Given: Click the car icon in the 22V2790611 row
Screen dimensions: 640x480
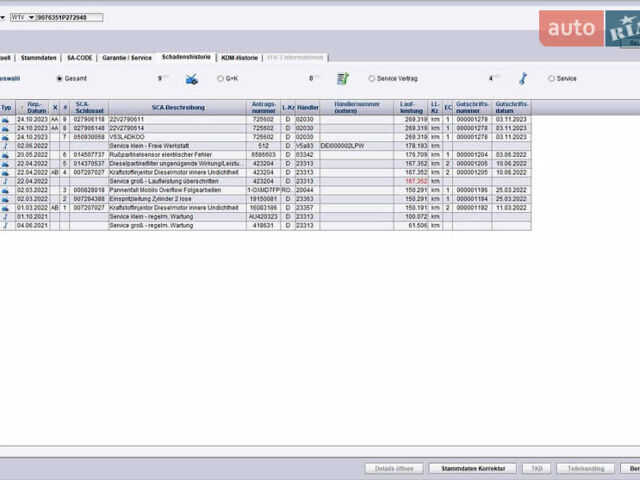Looking at the screenshot, I should click(x=5, y=120).
